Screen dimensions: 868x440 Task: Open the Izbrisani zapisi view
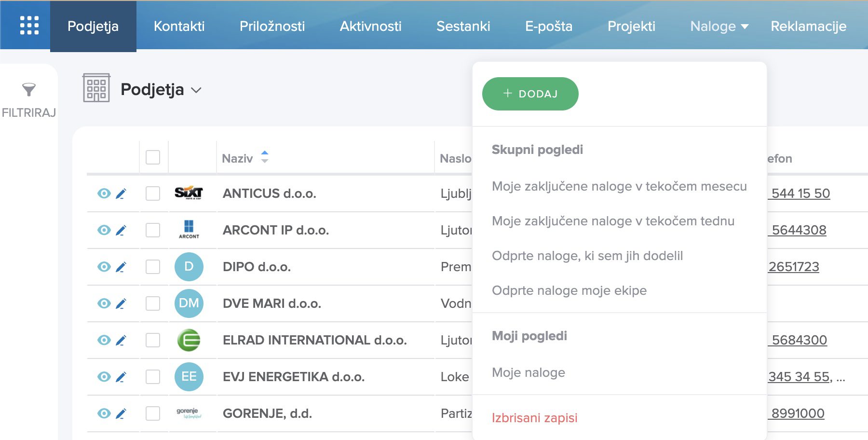click(x=534, y=418)
